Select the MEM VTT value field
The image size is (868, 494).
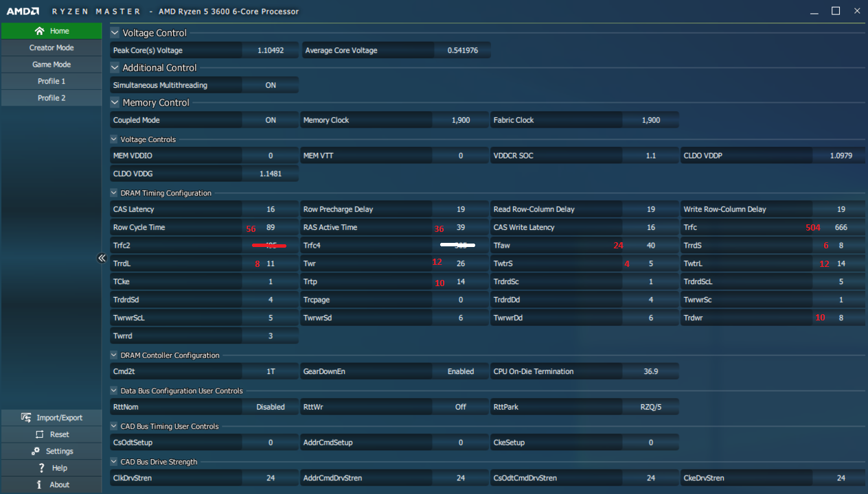tap(461, 156)
